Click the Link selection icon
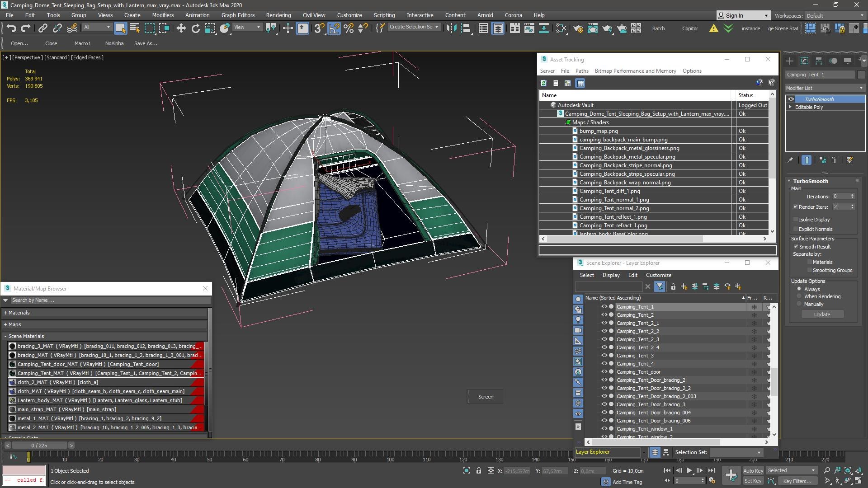The height and width of the screenshot is (488, 868). (42, 28)
